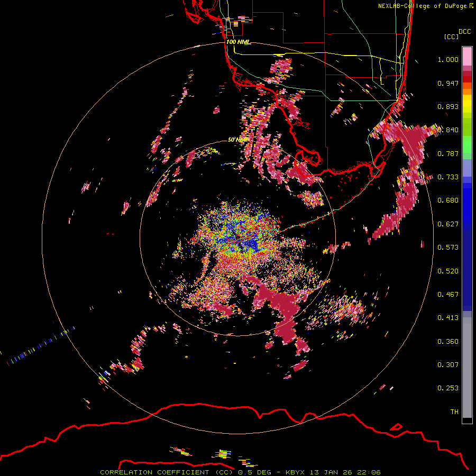
Task: Click the 0.307 scale value
Action: pos(448,364)
